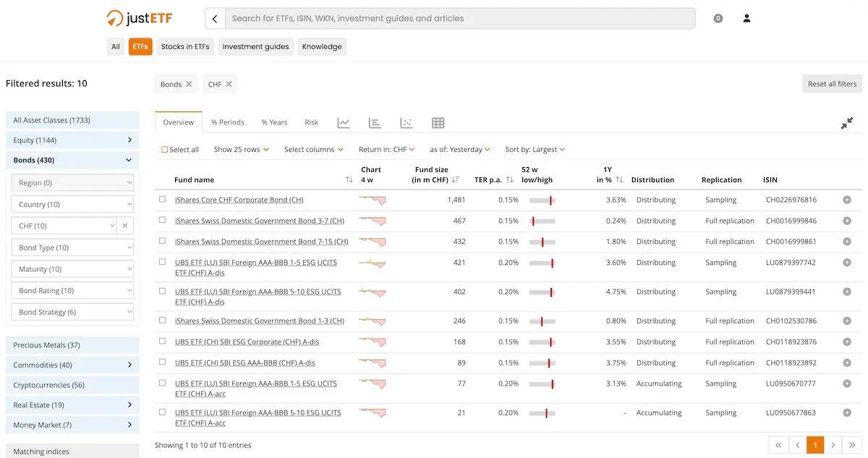Select the All search category tab
Viewport: 868px width, 458px height.
pyautogui.click(x=116, y=47)
